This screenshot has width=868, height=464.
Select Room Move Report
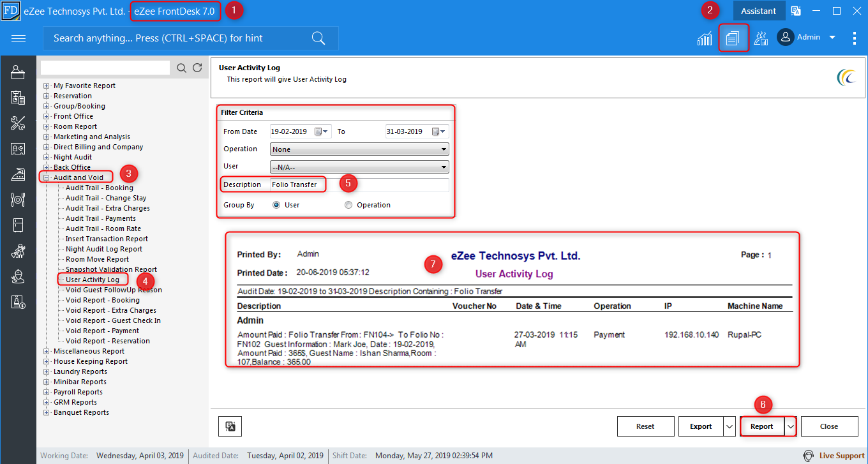(98, 259)
